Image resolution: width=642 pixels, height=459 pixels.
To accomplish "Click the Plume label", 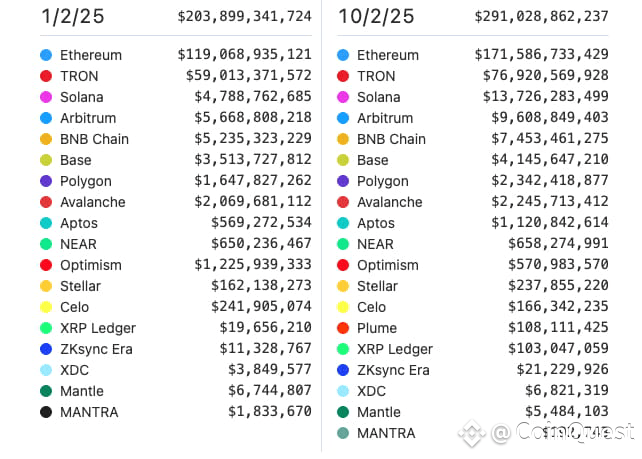I will pyautogui.click(x=377, y=328).
